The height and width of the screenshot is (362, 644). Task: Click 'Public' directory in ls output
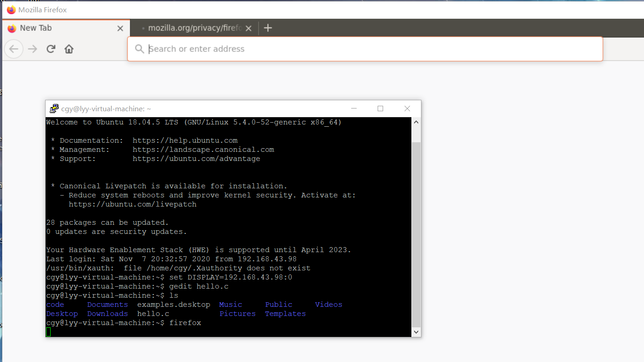click(279, 305)
